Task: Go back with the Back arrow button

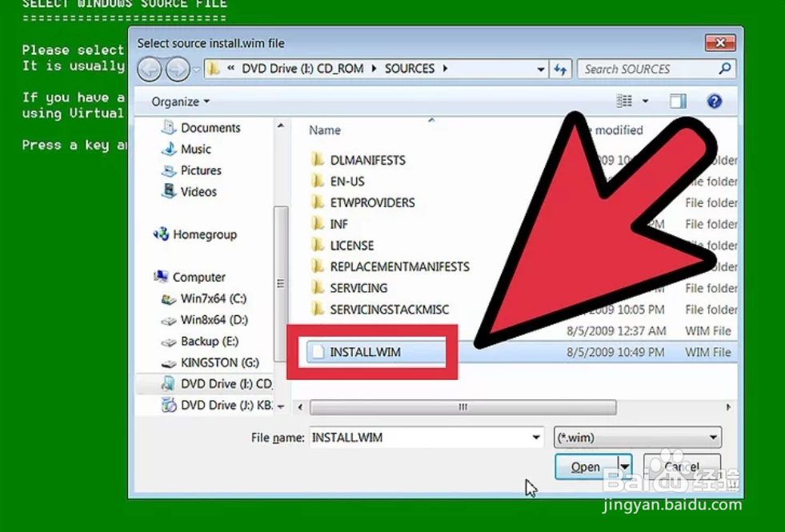Action: pos(149,69)
